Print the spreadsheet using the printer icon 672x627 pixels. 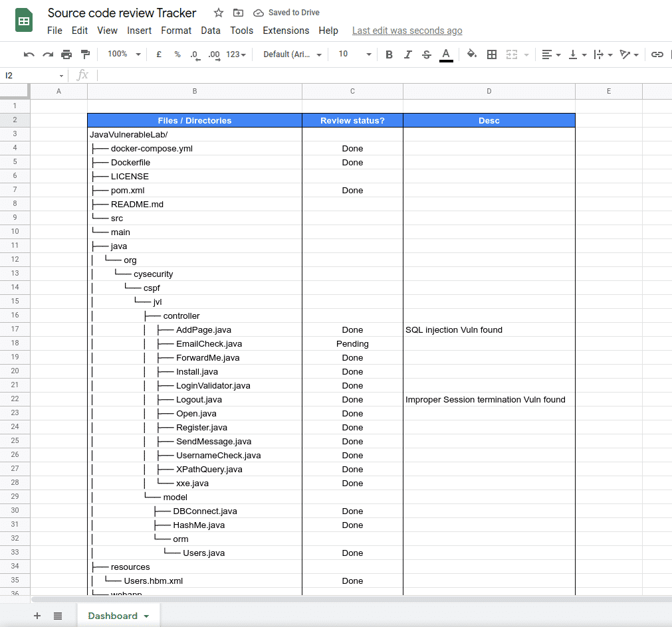pos(66,54)
